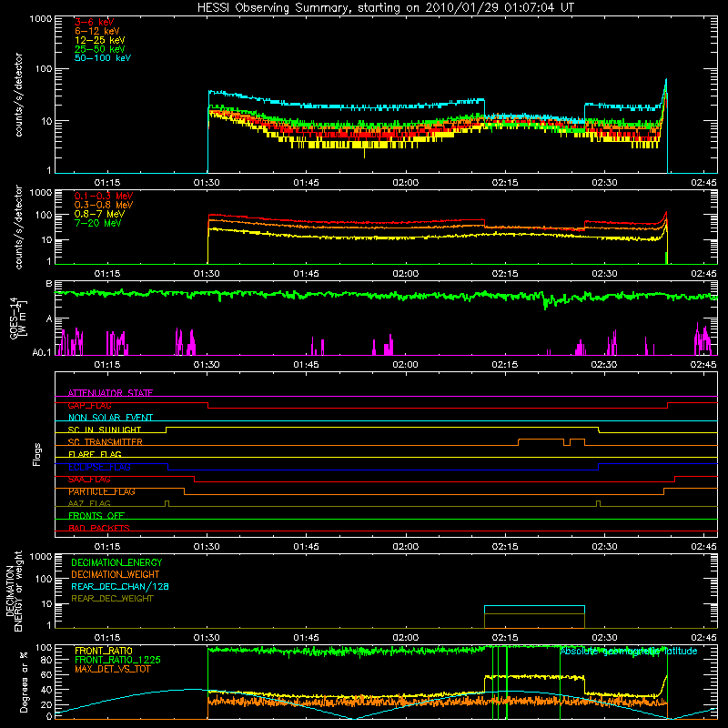Select the 3-6 keV legend label
Viewport: 728px width, 728px height.
coord(95,22)
